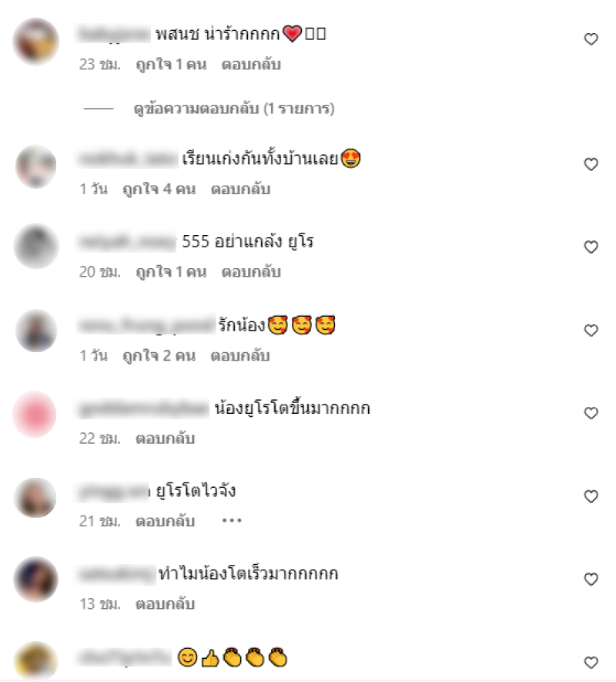Viewport: 616px width, 682px height.
Task: Like the comment '555 อย่าแกล้ง ยูโร'
Action: [x=591, y=247]
